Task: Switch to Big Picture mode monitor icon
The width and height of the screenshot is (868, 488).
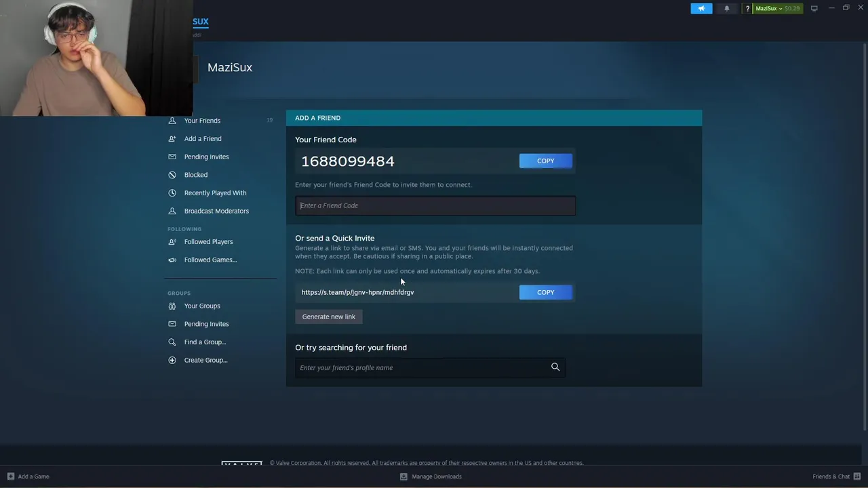Action: [x=814, y=8]
